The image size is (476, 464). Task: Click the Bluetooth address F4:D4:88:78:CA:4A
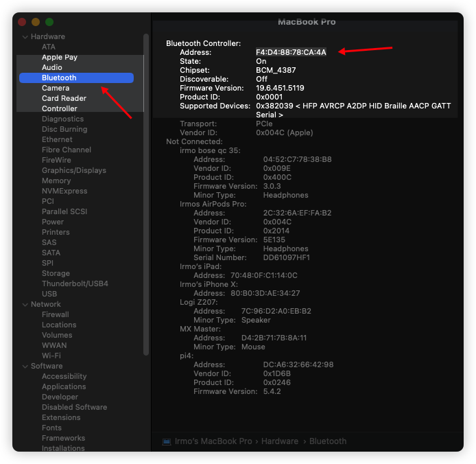click(x=291, y=52)
